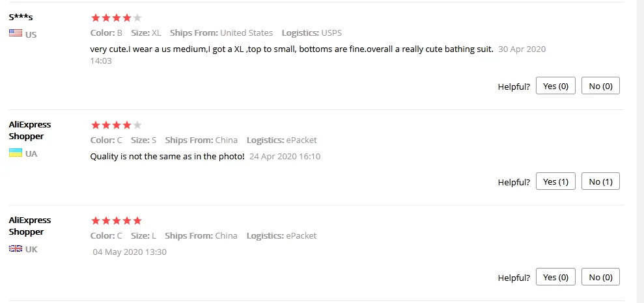
Task: Click the star rating on the Ukraine review
Action: [116, 125]
